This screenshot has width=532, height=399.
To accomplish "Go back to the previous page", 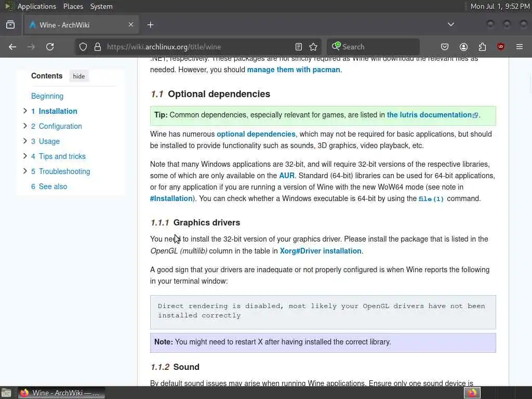I will tap(12, 47).
